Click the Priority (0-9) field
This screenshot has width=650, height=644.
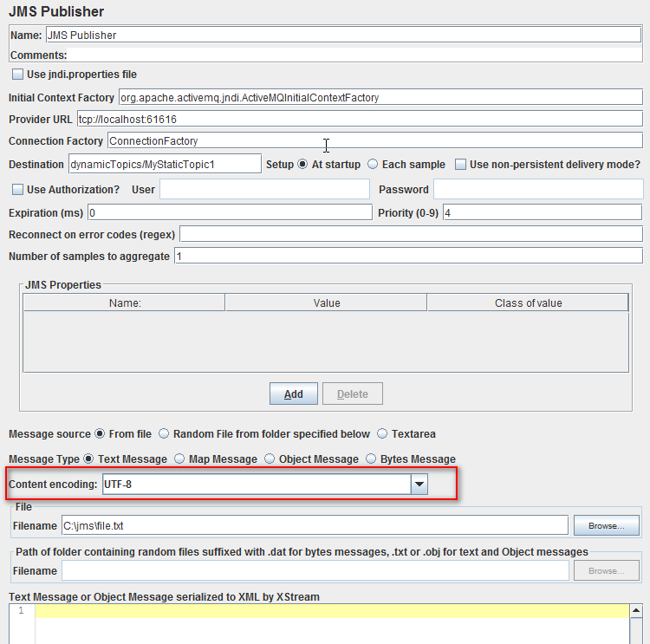[x=542, y=212]
